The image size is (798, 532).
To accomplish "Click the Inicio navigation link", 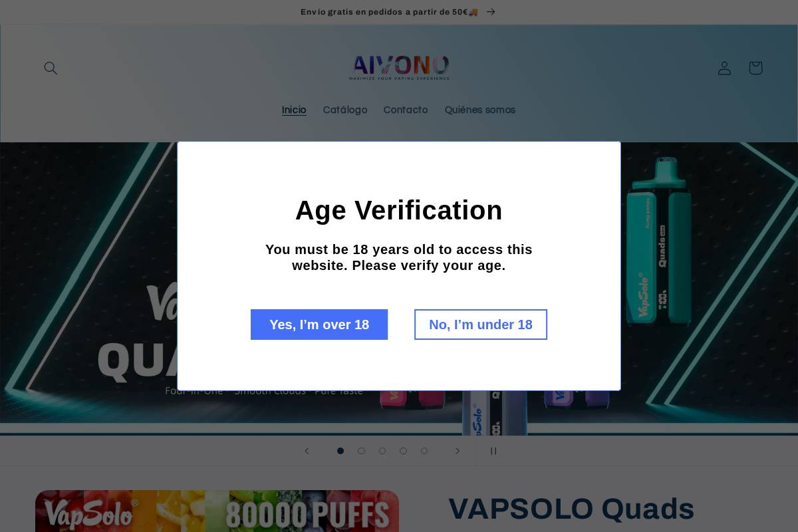I will click(294, 110).
